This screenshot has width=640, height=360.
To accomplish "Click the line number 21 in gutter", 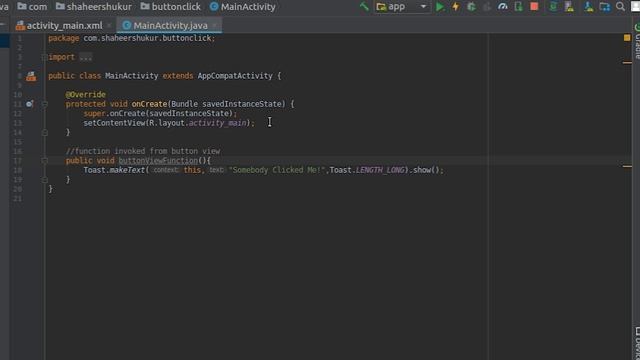I will (18, 199).
